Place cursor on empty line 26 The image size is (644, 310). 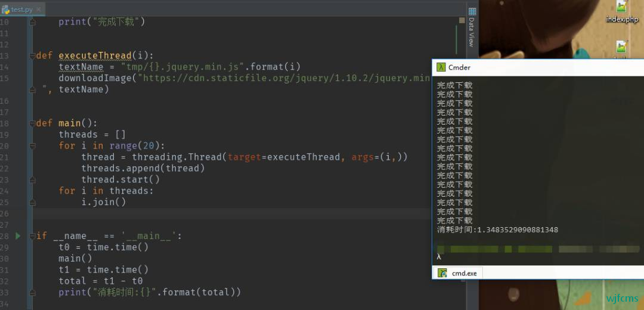tap(230, 213)
